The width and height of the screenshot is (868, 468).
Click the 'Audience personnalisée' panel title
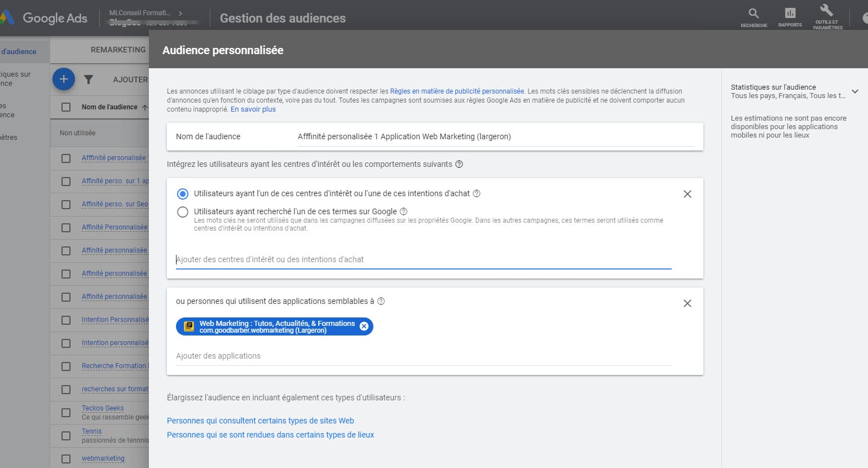tap(223, 50)
